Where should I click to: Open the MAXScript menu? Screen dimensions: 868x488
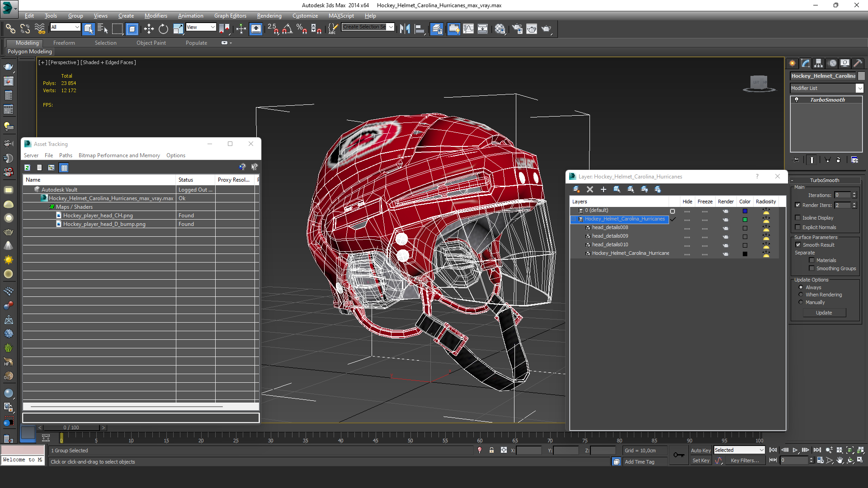click(341, 16)
